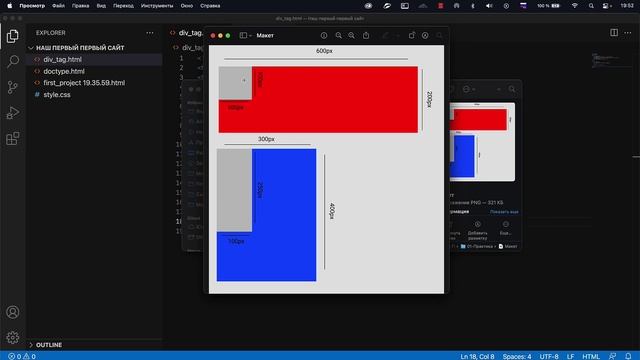Image resolution: width=640 pixels, height=360 pixels.
Task: Open the Вид menu
Action: 101,6
